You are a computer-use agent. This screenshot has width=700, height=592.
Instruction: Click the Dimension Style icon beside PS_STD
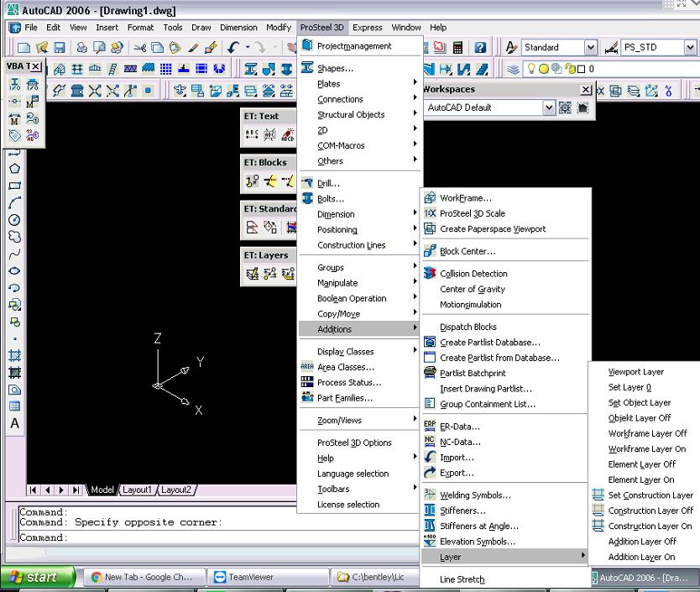(611, 47)
